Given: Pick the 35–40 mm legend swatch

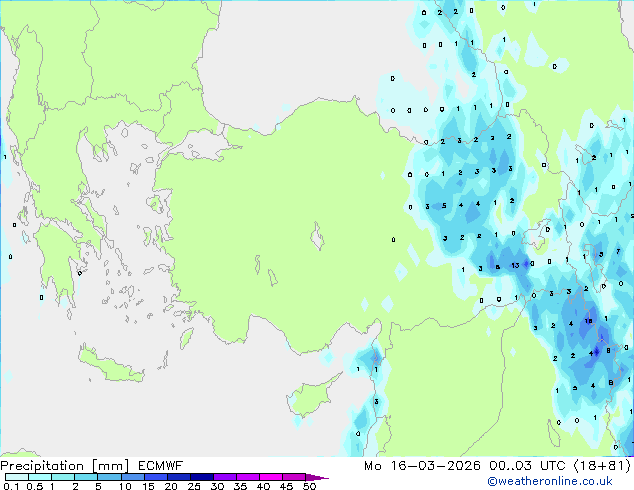Looking at the screenshot, I should pyautogui.click(x=247, y=477).
